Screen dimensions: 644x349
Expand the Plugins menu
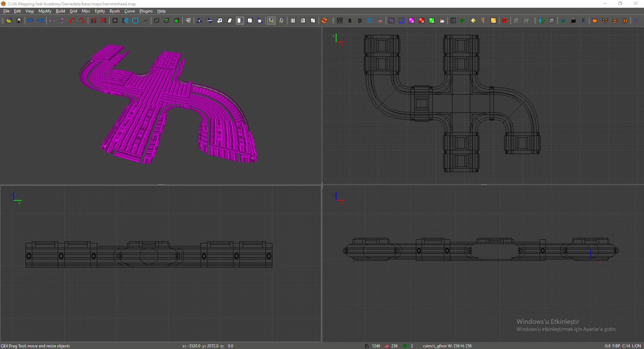[x=146, y=11]
